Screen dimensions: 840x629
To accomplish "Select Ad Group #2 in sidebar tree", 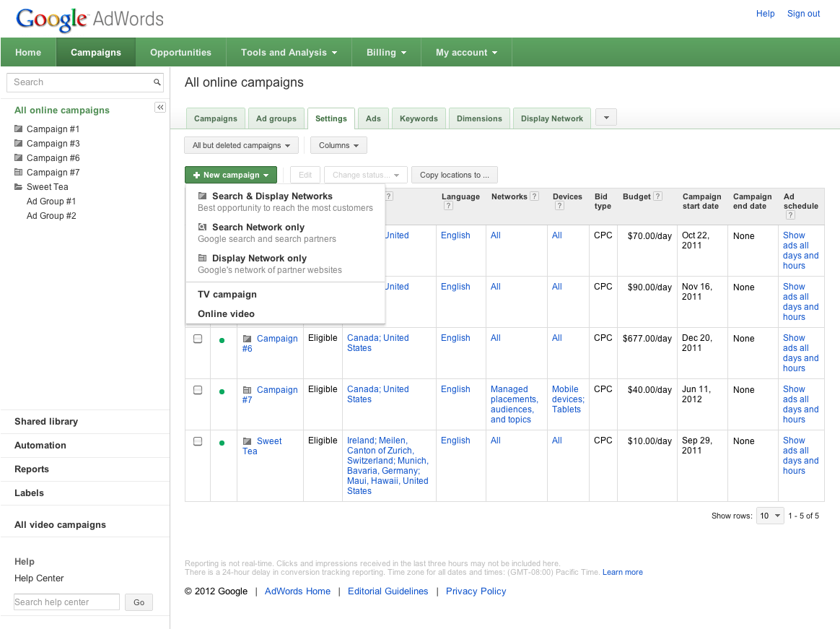I will [51, 216].
